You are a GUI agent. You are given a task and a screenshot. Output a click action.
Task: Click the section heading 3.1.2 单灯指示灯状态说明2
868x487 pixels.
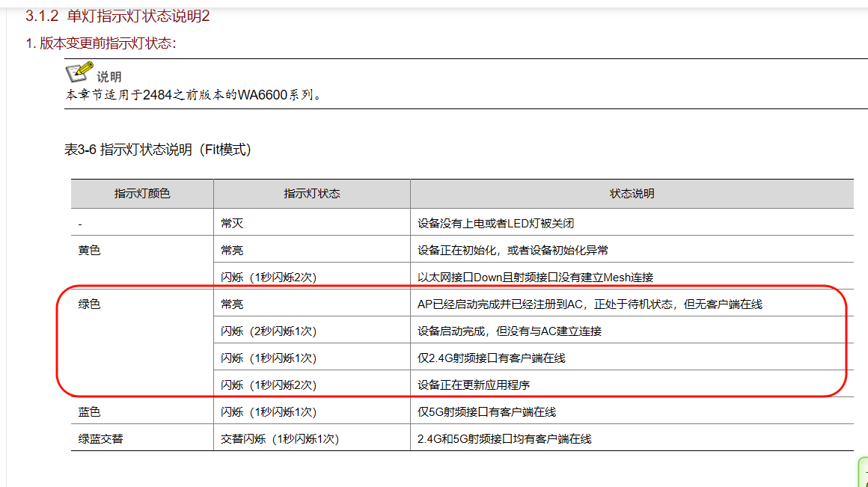click(x=117, y=16)
